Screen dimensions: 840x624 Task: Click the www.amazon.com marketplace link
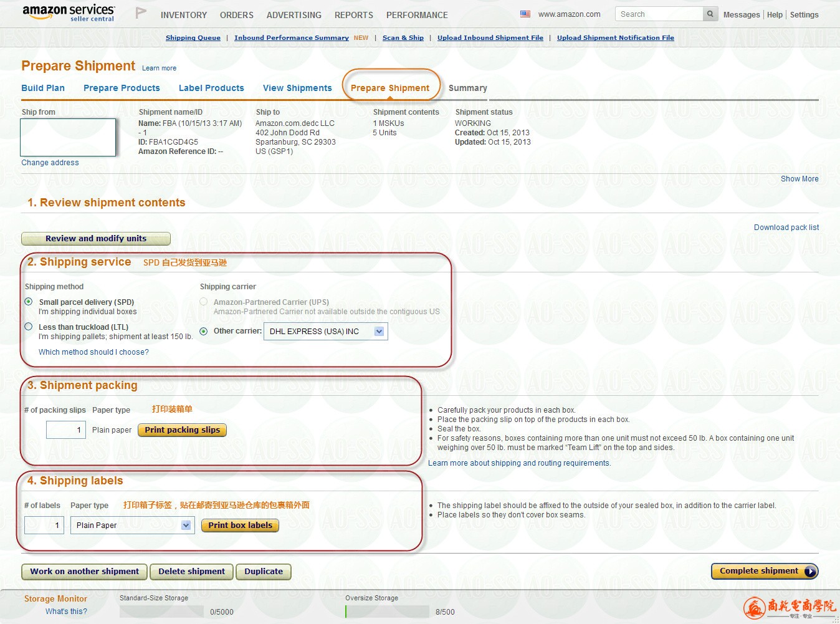pos(570,14)
